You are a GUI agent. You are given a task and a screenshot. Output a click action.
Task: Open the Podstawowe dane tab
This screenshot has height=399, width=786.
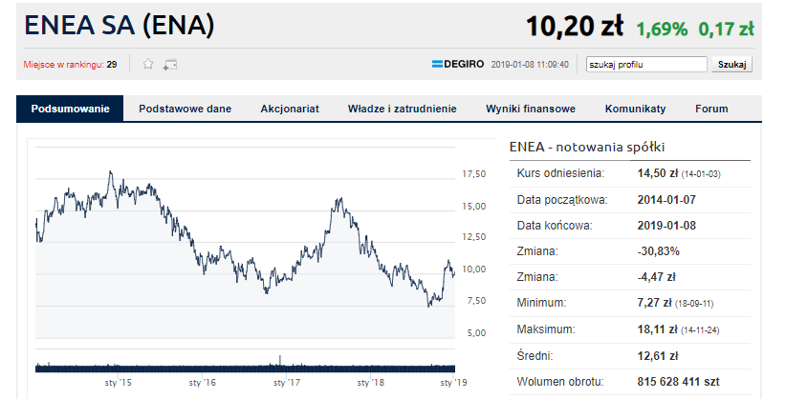(x=185, y=109)
